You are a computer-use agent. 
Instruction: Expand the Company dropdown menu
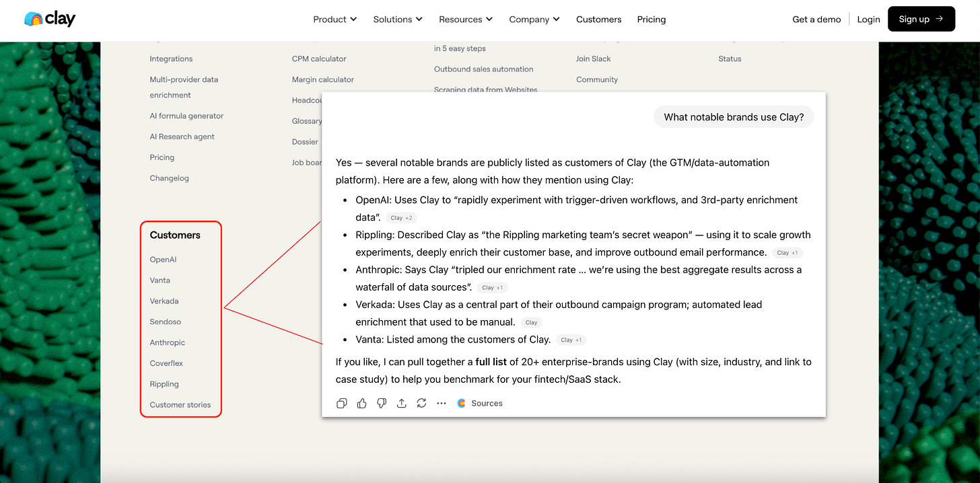[534, 20]
